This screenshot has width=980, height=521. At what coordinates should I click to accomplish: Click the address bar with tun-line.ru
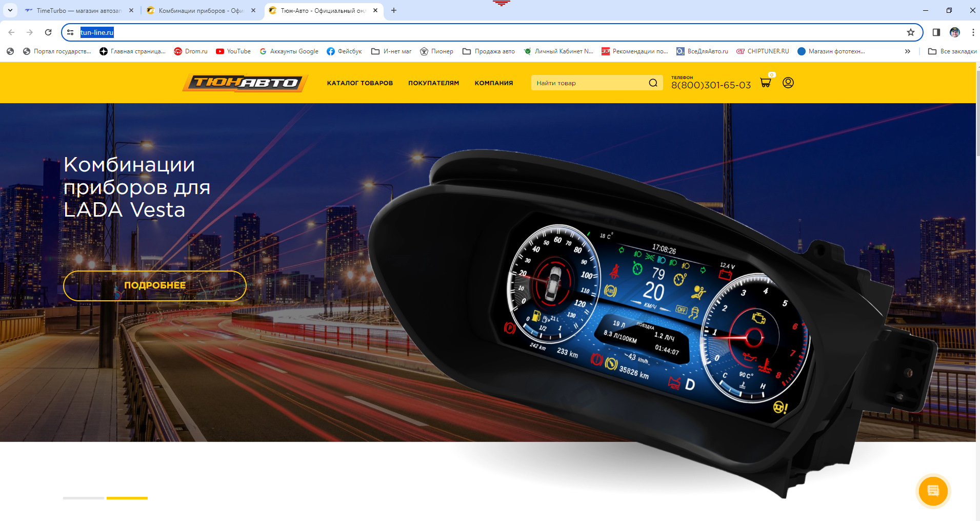492,32
